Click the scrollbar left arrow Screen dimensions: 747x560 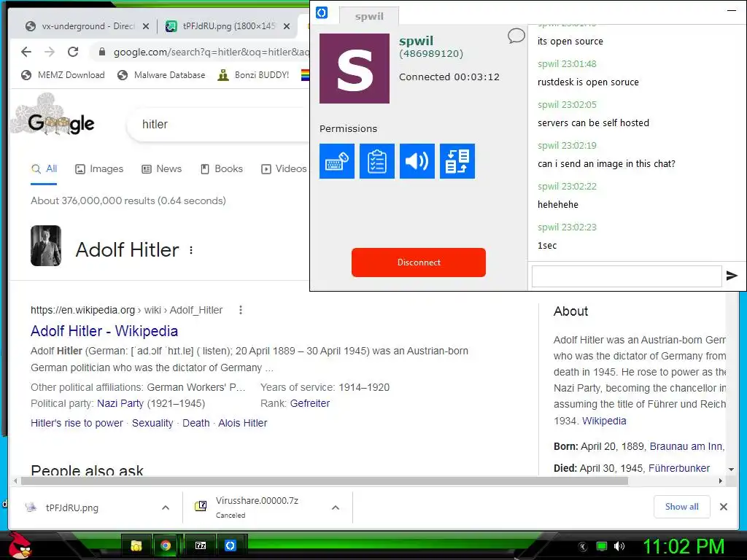(x=16, y=481)
